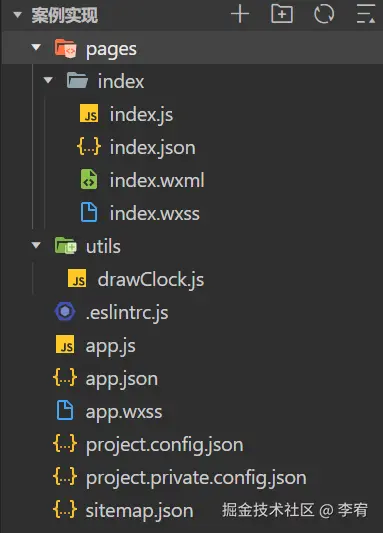The image size is (383, 533).
Task: Open the index.wxss file
Action: pos(155,213)
